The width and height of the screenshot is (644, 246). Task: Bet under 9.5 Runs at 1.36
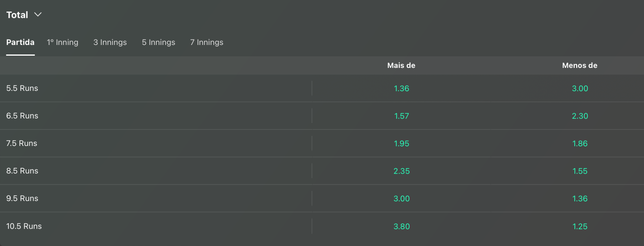coord(580,198)
